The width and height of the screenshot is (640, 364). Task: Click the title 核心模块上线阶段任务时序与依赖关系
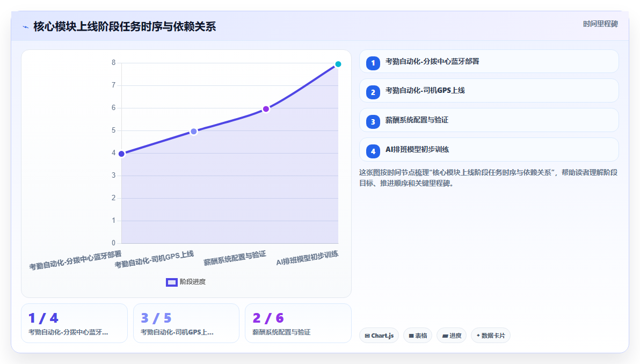[125, 26]
